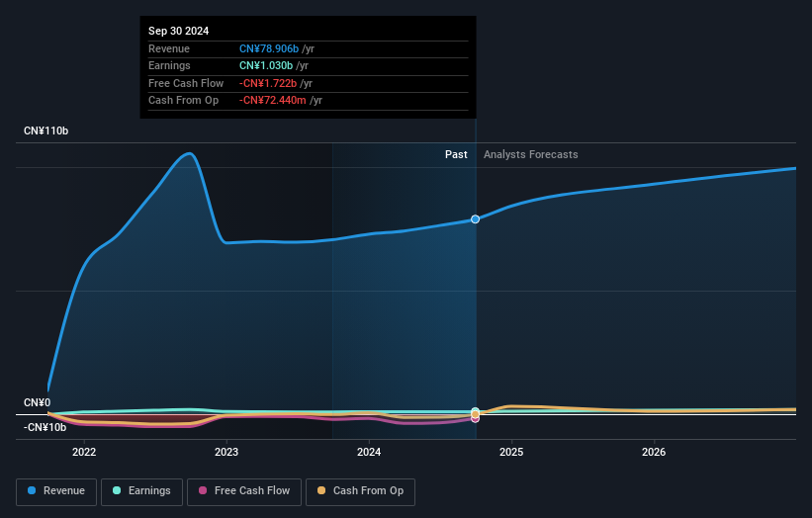Click the CN¥1.030b earnings value
The width and height of the screenshot is (812, 518).
point(266,65)
